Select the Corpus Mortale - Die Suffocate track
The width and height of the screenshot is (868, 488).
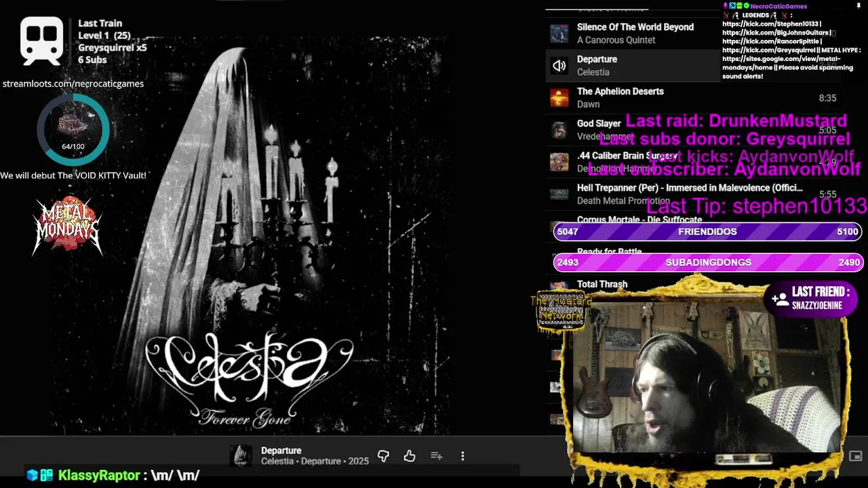click(639, 220)
